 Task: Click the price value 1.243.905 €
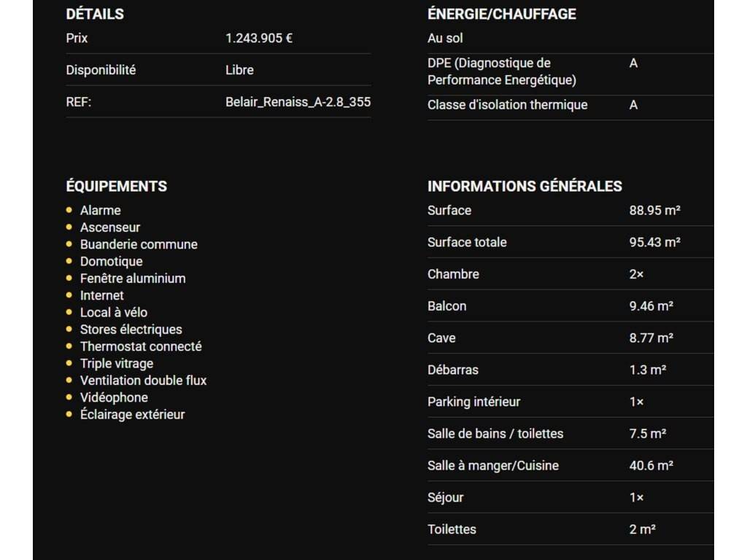coord(259,38)
